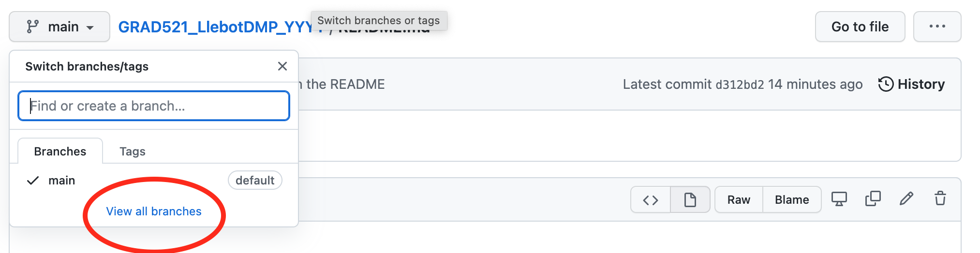Open the Blame view

pos(792,200)
